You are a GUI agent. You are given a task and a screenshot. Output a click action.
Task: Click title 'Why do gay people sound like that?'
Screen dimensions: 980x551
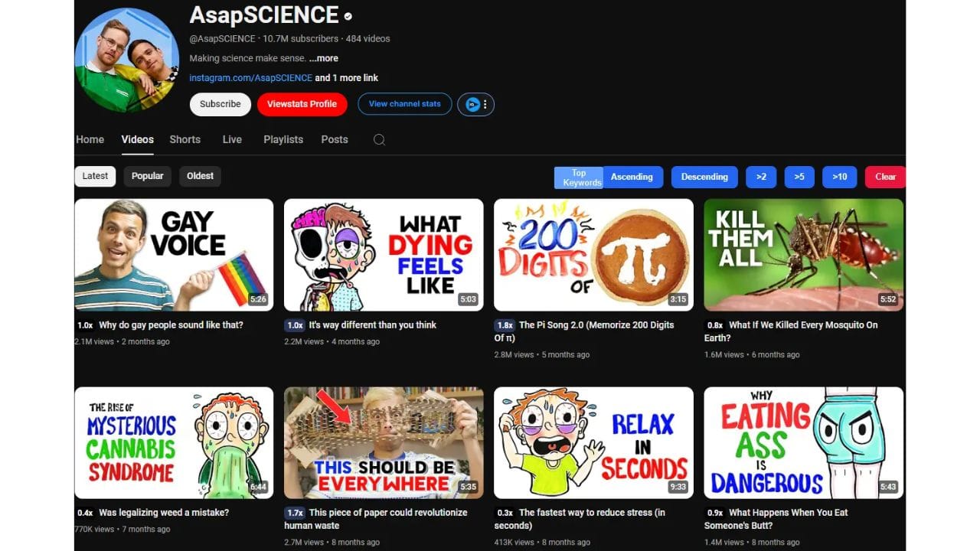pos(171,325)
